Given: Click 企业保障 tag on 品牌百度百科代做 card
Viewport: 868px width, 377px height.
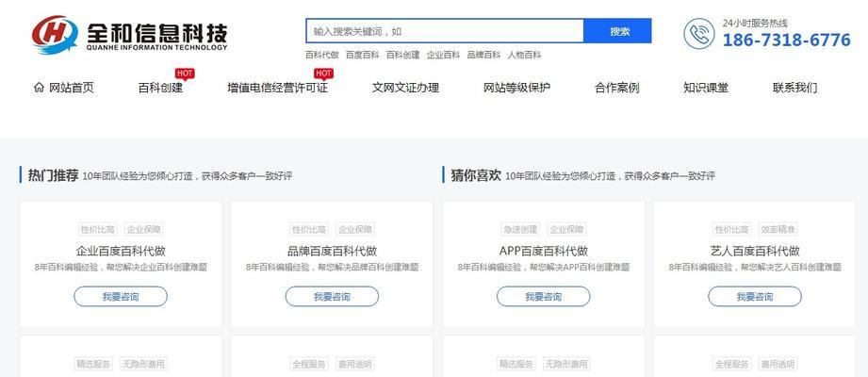Looking at the screenshot, I should click(355, 229).
